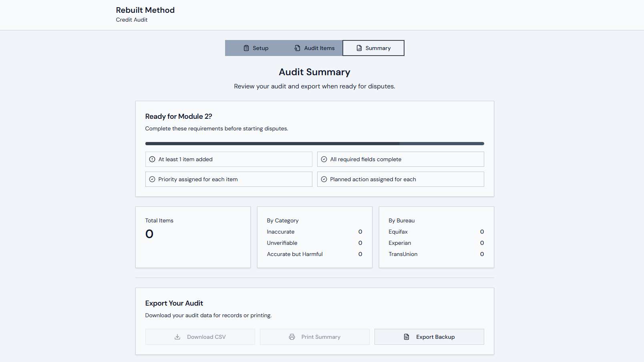644x362 pixels.
Task: Click the Download CSV button
Action: 200,337
